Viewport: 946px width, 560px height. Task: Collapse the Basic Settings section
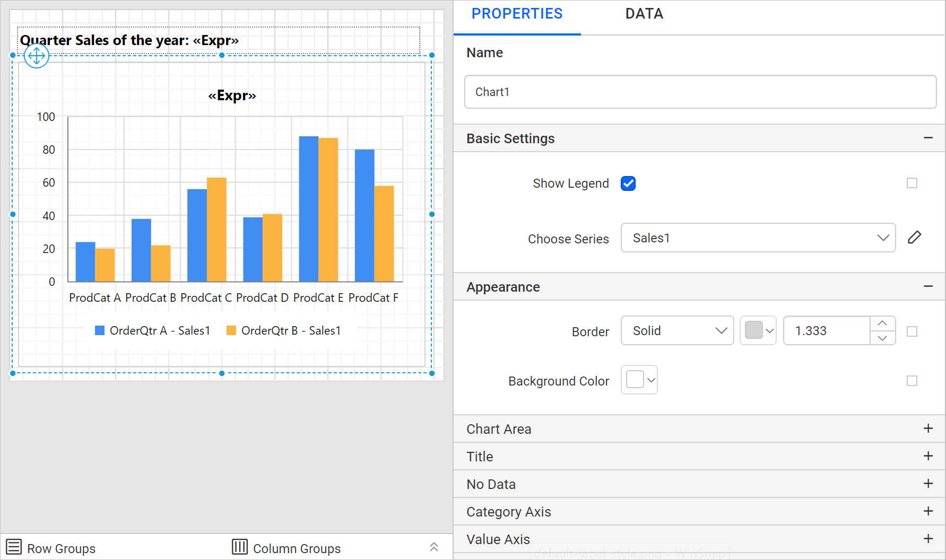tap(928, 138)
